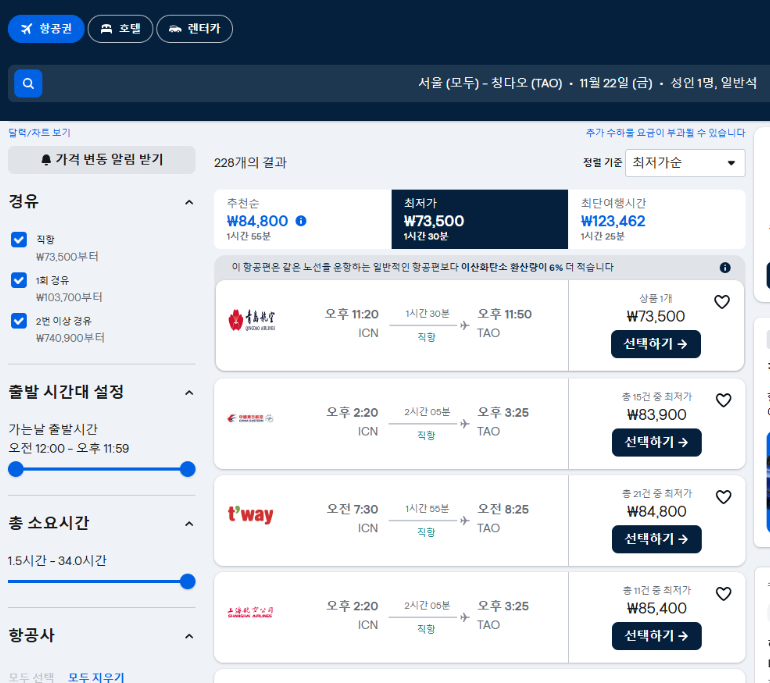
Task: Click ₩103,700부터 price text
Action: [69, 297]
